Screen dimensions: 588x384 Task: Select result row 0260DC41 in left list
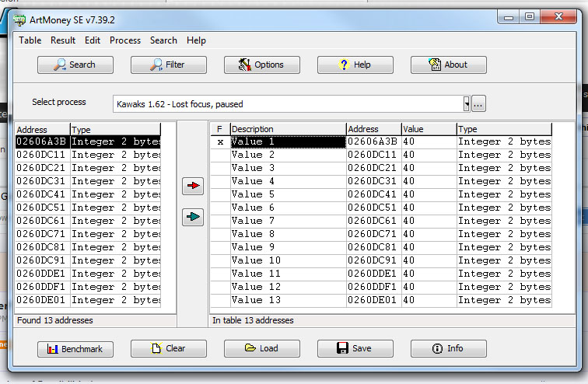point(88,195)
